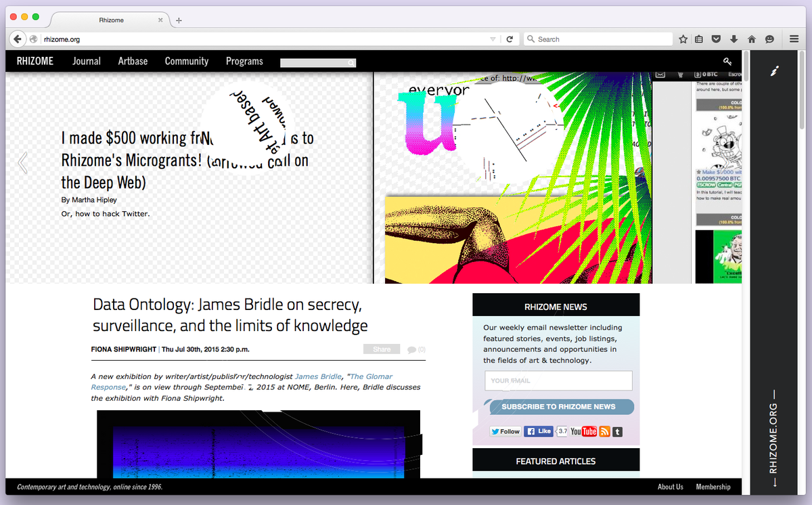
Task: Click the site identity globe icon in URL bar
Action: coord(34,39)
